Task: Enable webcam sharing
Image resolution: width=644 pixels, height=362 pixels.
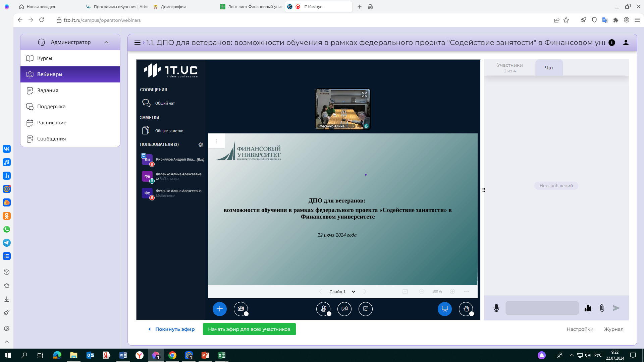Action: [344, 309]
